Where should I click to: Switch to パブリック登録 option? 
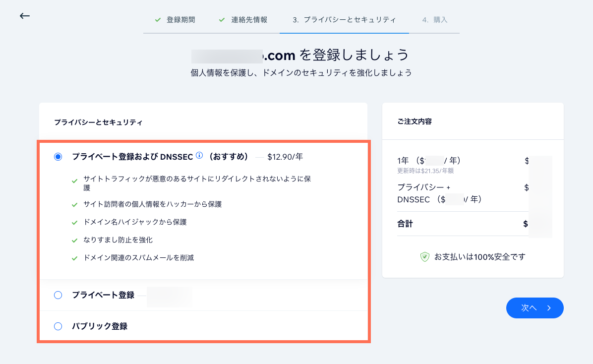(x=58, y=326)
